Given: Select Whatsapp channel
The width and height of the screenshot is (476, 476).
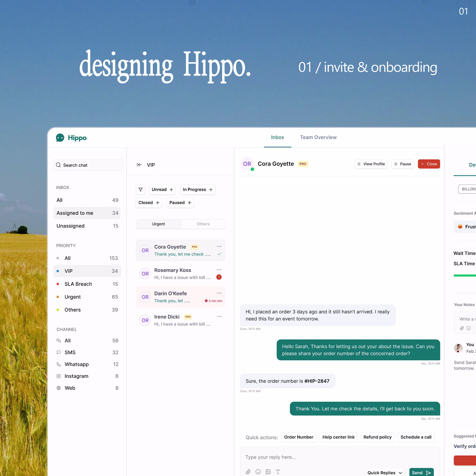Looking at the screenshot, I should (x=87, y=364).
